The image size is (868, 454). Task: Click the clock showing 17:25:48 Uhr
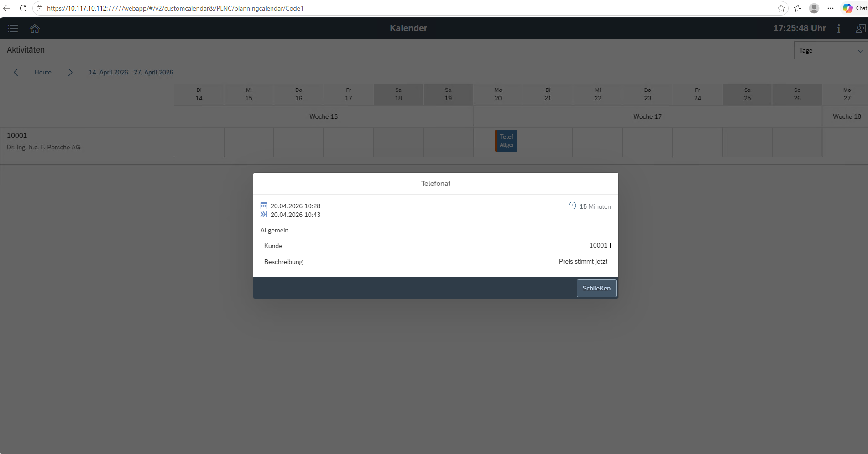[x=800, y=28]
